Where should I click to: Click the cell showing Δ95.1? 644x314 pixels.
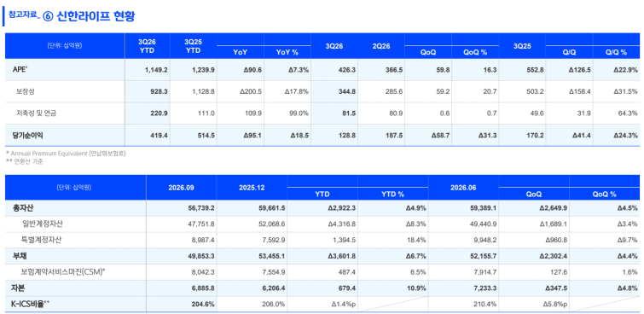click(252, 135)
